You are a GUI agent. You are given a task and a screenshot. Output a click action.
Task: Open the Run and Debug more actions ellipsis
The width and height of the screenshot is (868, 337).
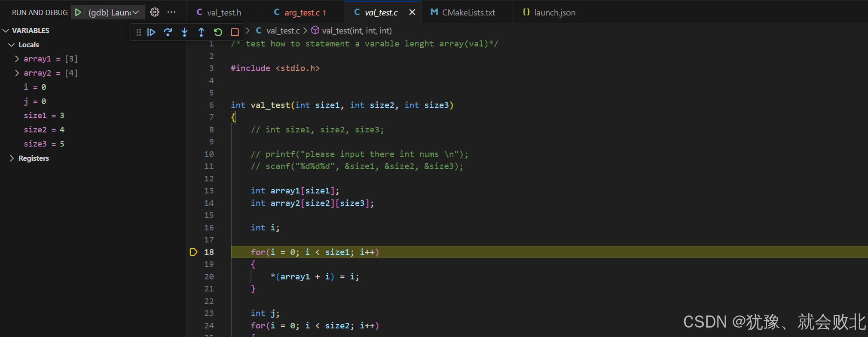[x=171, y=12]
